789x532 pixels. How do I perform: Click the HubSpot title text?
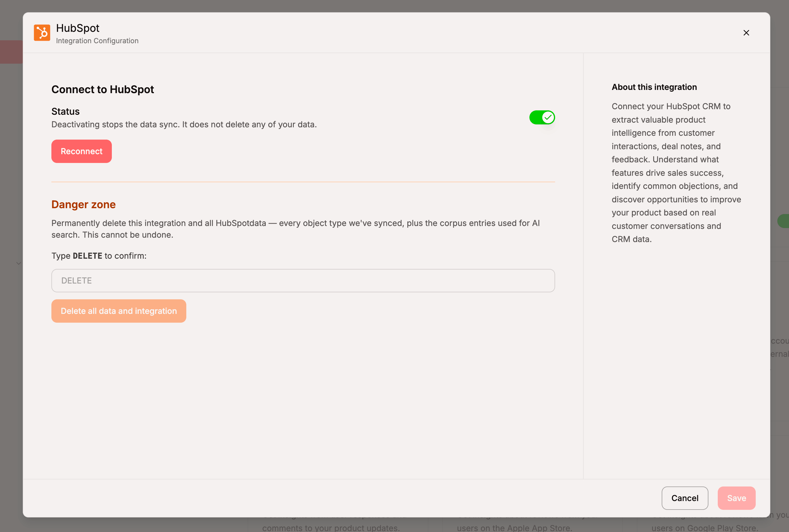[x=78, y=28]
